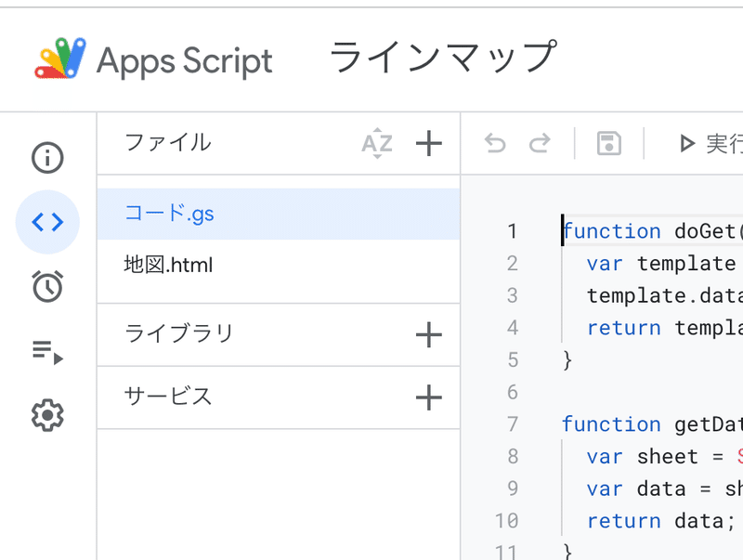Image resolution: width=743 pixels, height=560 pixels.
Task: Place cursor on code line 7
Action: (x=650, y=424)
